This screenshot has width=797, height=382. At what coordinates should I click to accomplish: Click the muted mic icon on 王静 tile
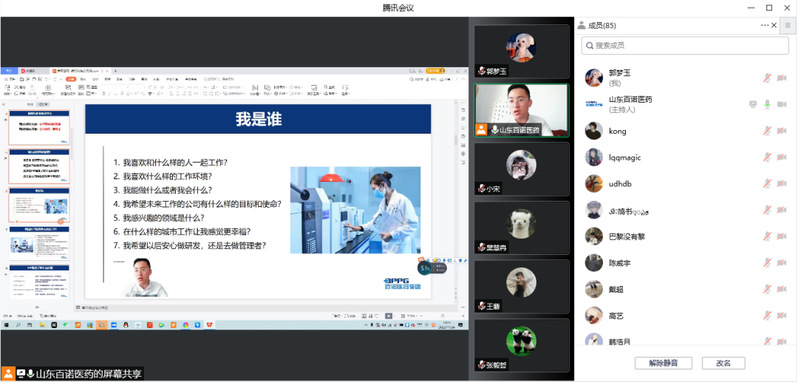tap(481, 306)
